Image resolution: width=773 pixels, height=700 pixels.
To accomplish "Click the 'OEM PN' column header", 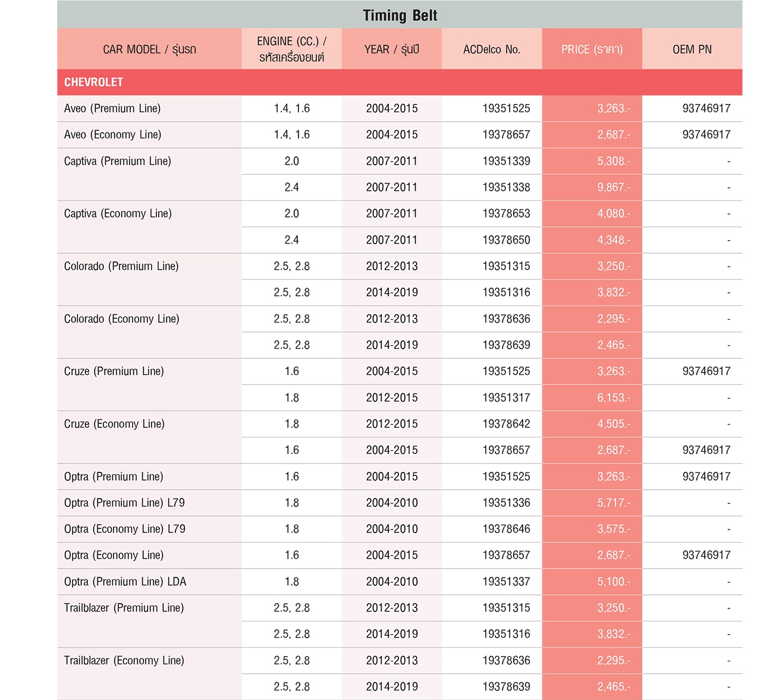I will coord(692,49).
